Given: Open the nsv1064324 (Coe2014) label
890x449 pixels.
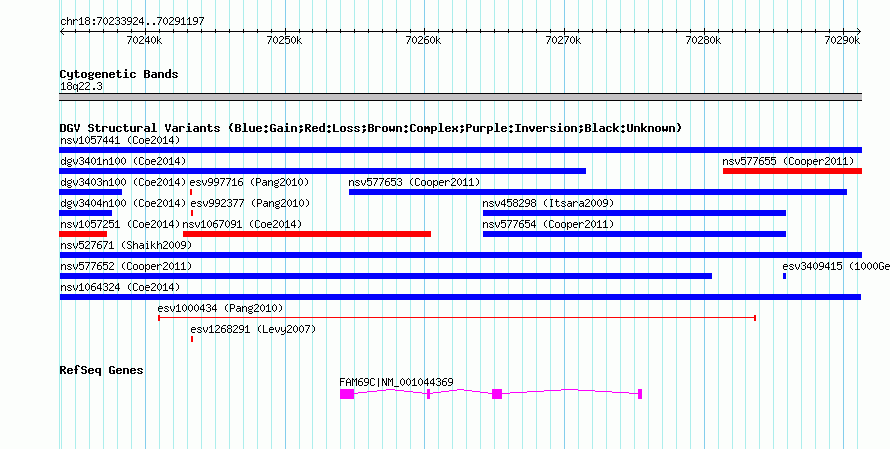Looking at the screenshot, I should click(120, 287).
